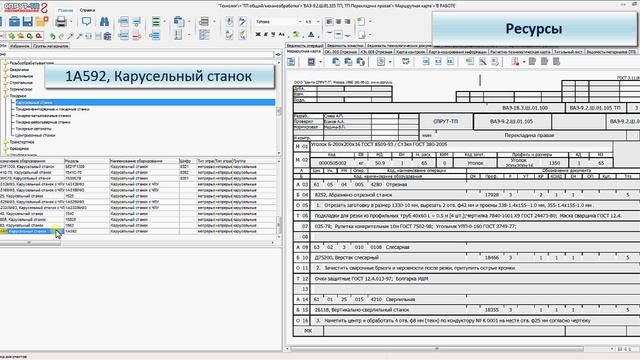Click model cell 1A592 in equipment table
The image size is (640, 360).
click(x=86, y=231)
